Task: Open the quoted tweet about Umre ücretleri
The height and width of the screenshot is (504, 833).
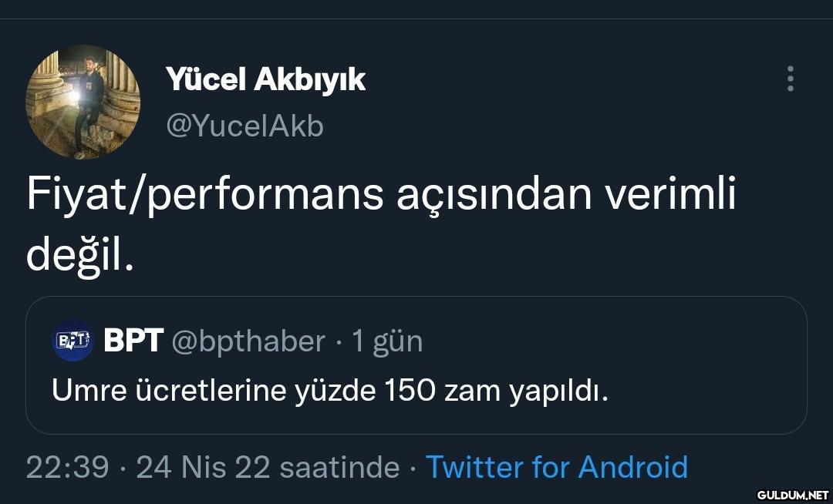Action: pyautogui.click(x=330, y=391)
